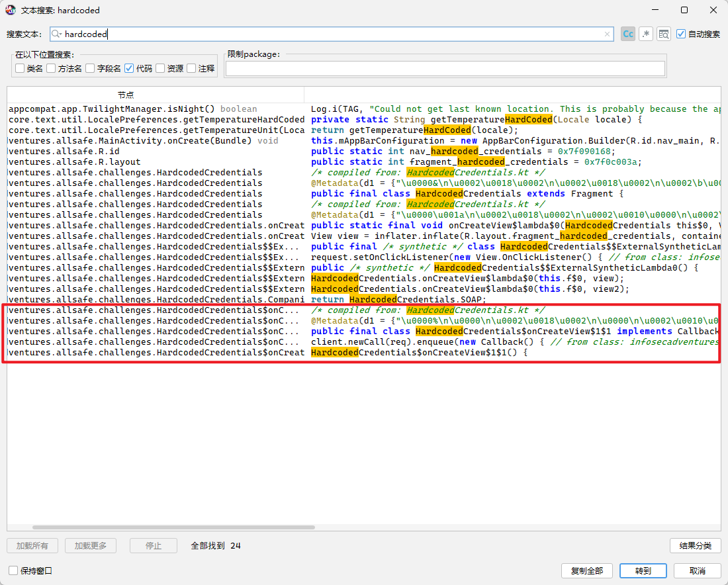The height and width of the screenshot is (585, 728).
Task: Select 'HardcodedCredentials$onCreateView$1$1() {' constructor row
Action: point(364,353)
